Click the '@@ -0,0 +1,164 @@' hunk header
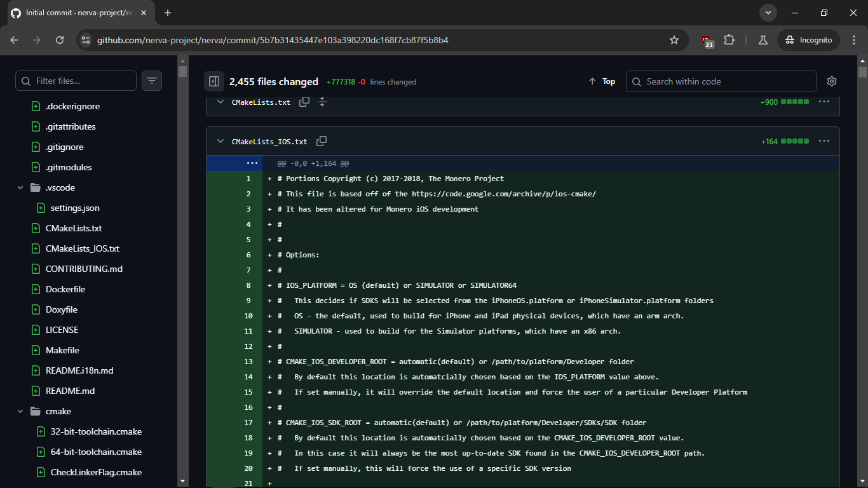Image resolution: width=868 pixels, height=488 pixels. point(313,163)
